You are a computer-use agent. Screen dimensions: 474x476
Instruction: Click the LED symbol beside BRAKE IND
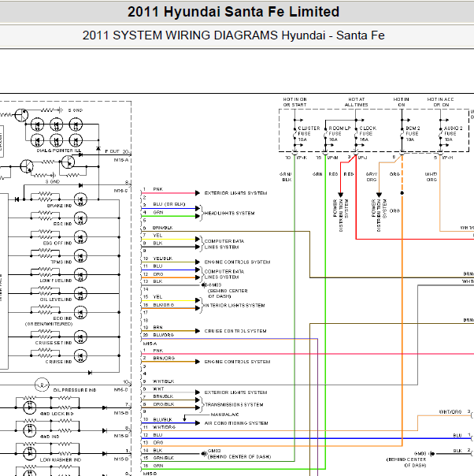click(80, 199)
